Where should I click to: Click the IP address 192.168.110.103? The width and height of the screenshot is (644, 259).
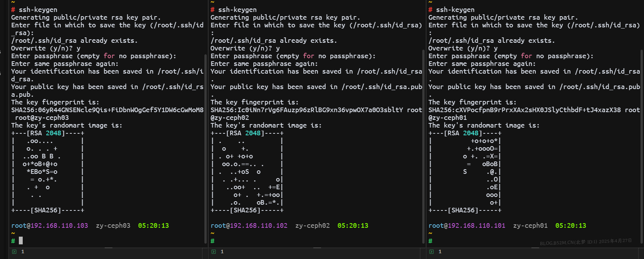point(59,225)
